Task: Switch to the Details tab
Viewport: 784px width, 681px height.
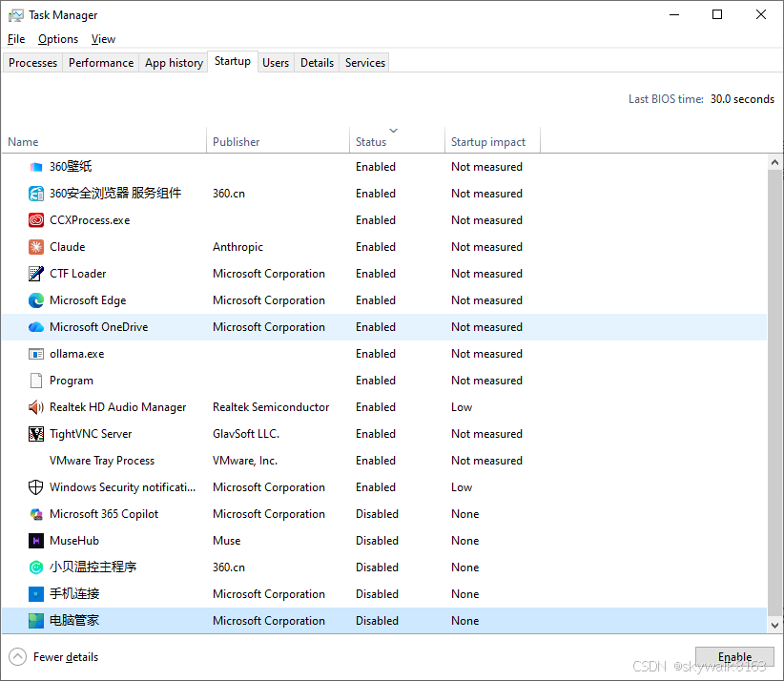Action: [317, 63]
